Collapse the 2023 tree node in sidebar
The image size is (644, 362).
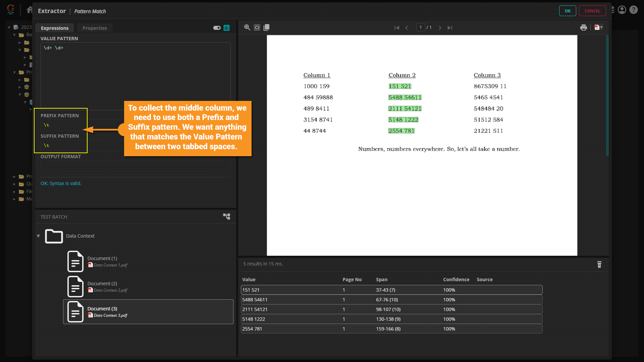pyautogui.click(x=9, y=27)
